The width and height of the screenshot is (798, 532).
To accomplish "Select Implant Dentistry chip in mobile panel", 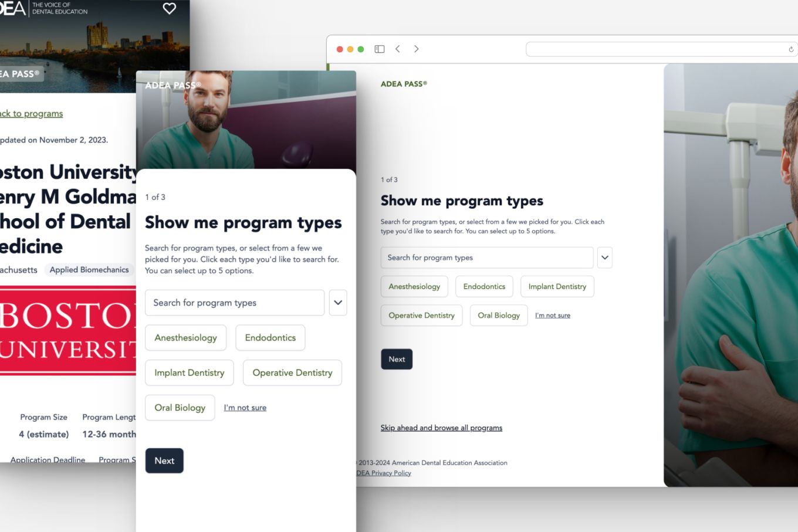I will pyautogui.click(x=190, y=372).
